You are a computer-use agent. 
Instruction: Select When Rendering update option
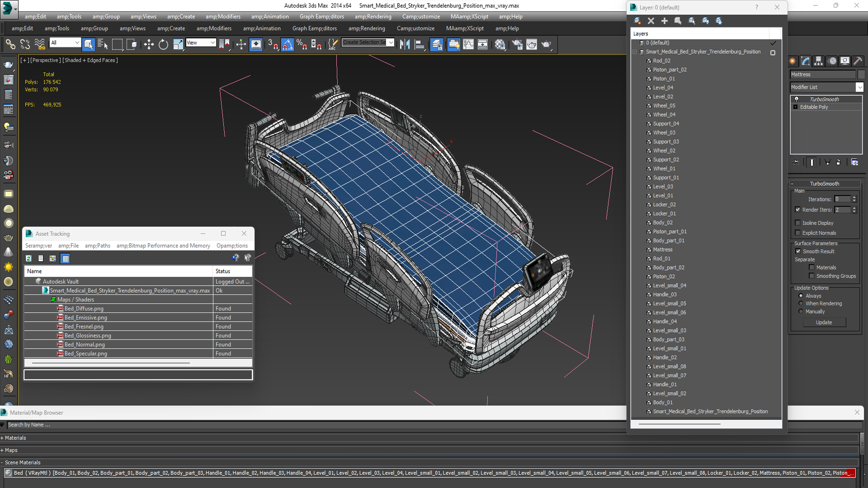(801, 303)
